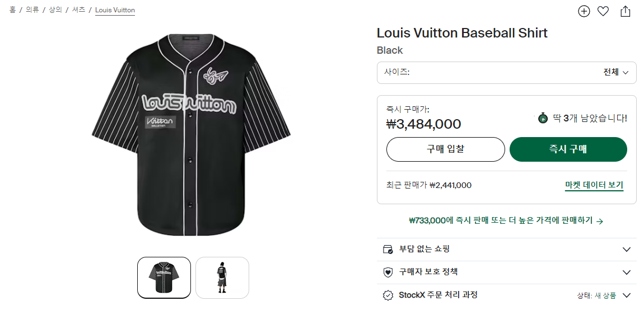This screenshot has width=644, height=315.
Task: Go to 홈 in the breadcrumb
Action: click(12, 10)
